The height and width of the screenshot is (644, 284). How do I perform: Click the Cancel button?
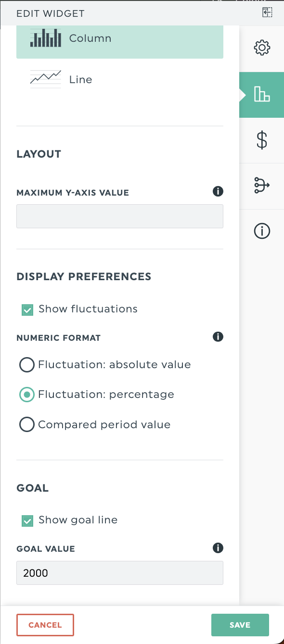[x=45, y=625]
